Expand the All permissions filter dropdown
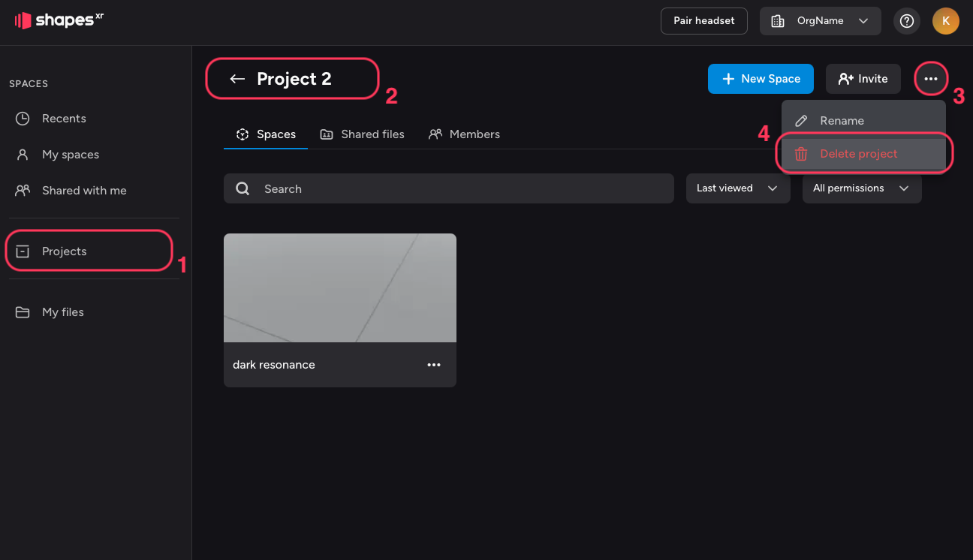Viewport: 973px width, 560px height. coord(861,188)
